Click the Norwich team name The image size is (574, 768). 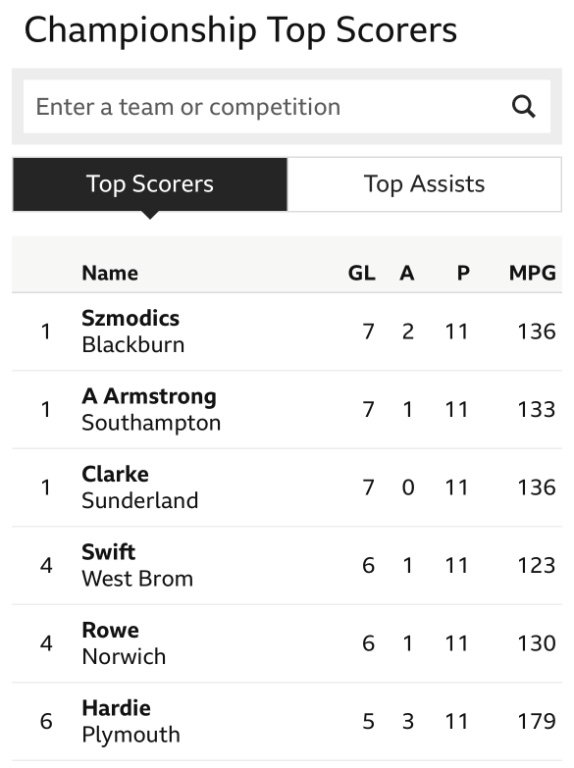[x=124, y=656]
